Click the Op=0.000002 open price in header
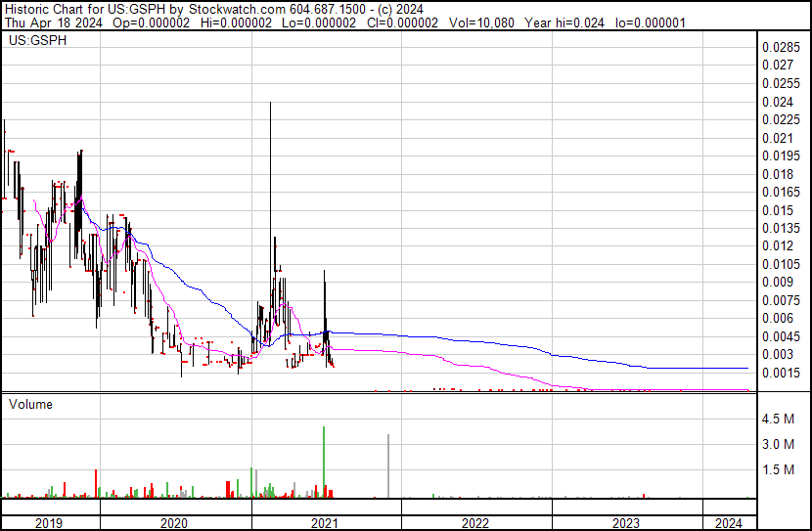 click(151, 22)
